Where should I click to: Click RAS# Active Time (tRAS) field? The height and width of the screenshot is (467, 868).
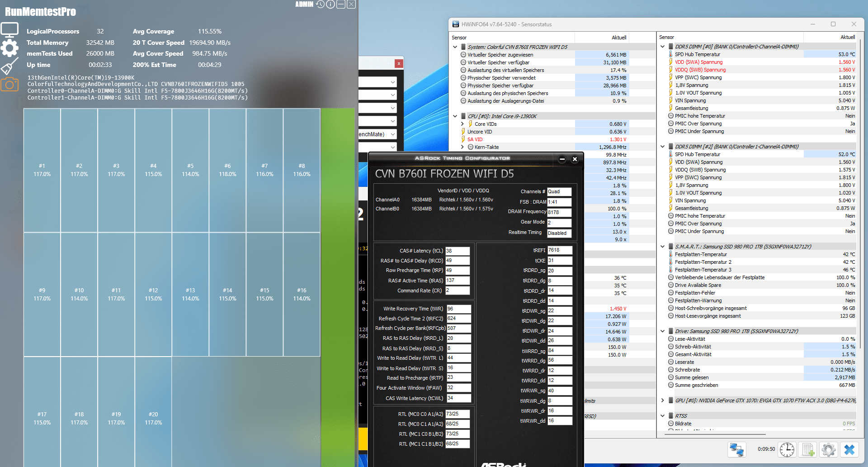pos(458,281)
